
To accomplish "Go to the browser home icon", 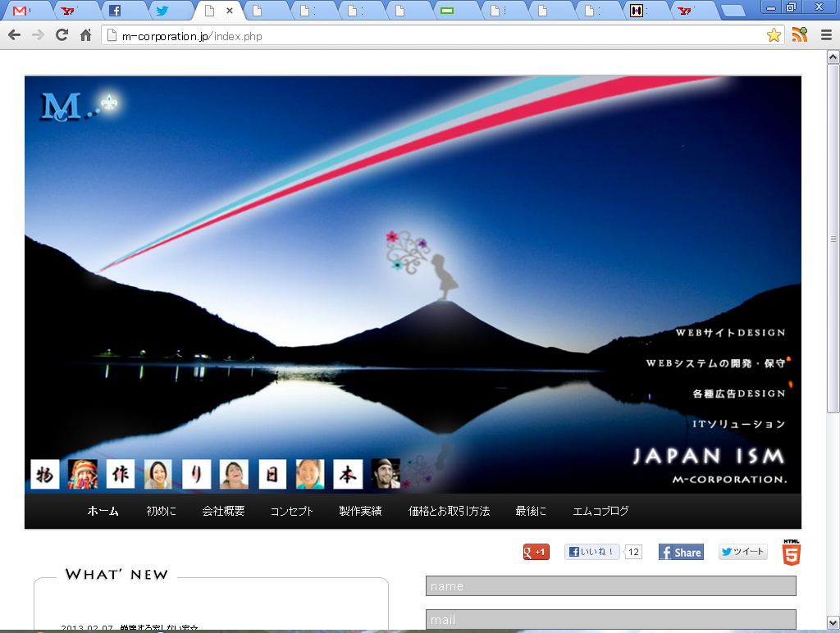I will (85, 35).
